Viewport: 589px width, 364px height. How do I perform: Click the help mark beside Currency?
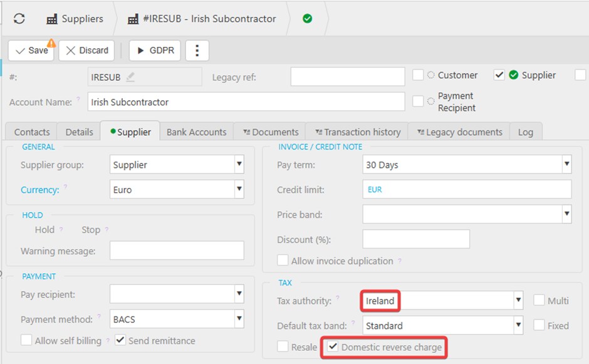[65, 186]
